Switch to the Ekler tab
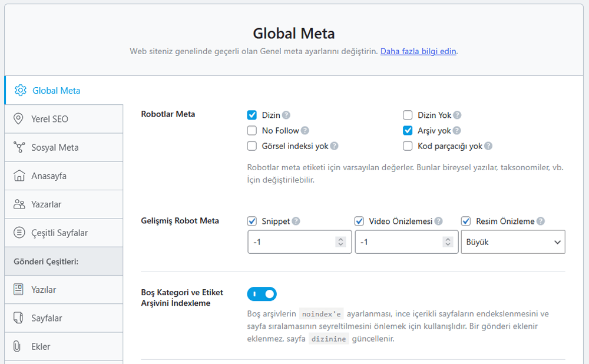This screenshot has height=364, width=589. click(64, 346)
